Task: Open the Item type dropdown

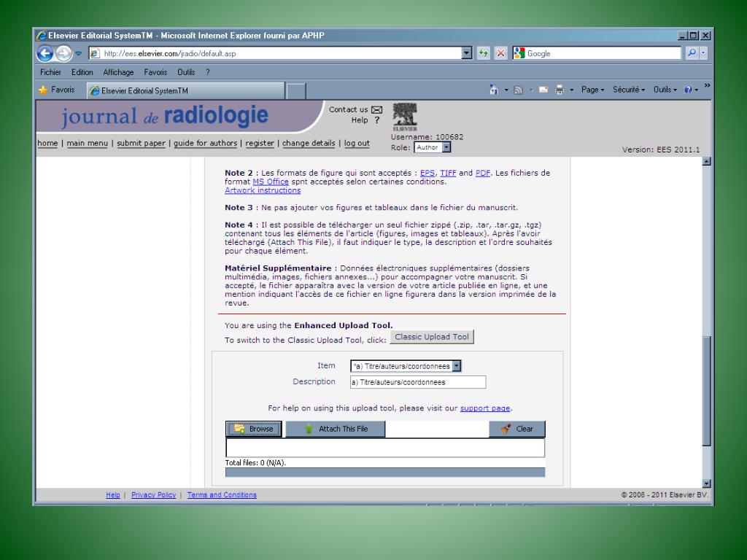Action: coord(406,366)
